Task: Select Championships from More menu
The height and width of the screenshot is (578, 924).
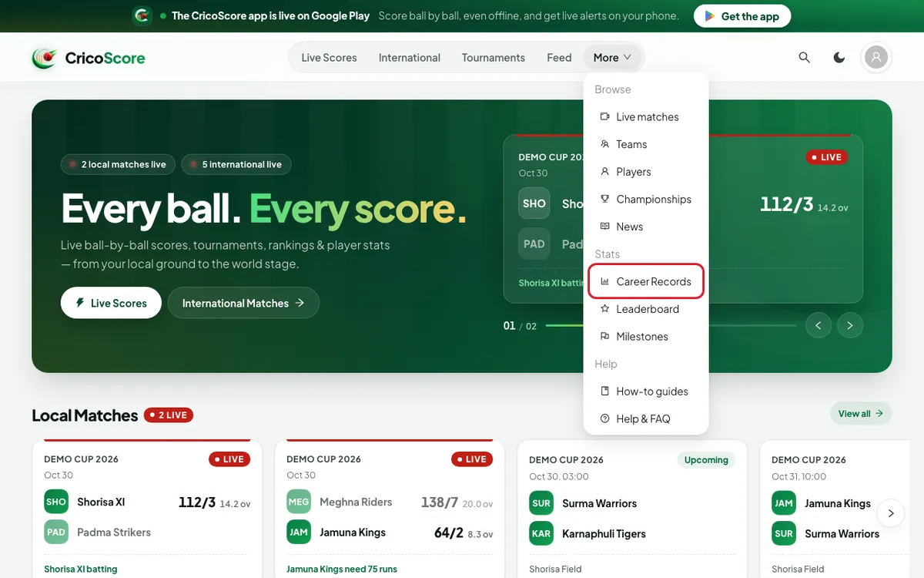Action: tap(646, 199)
